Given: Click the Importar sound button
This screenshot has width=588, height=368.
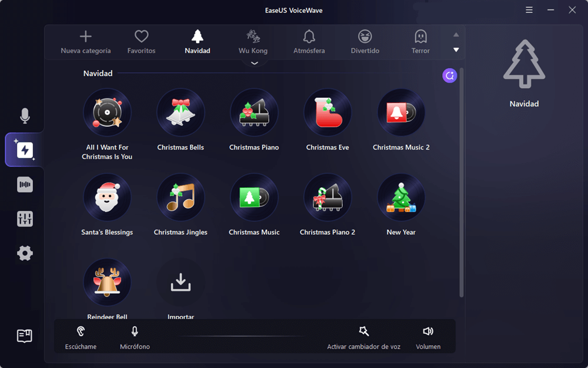Looking at the screenshot, I should tap(181, 284).
